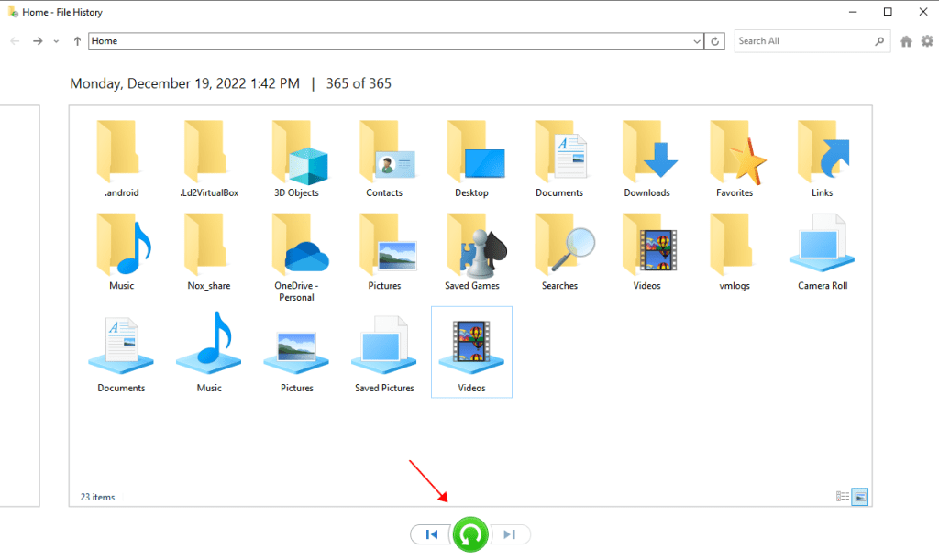Click the green Restore button

point(470,534)
